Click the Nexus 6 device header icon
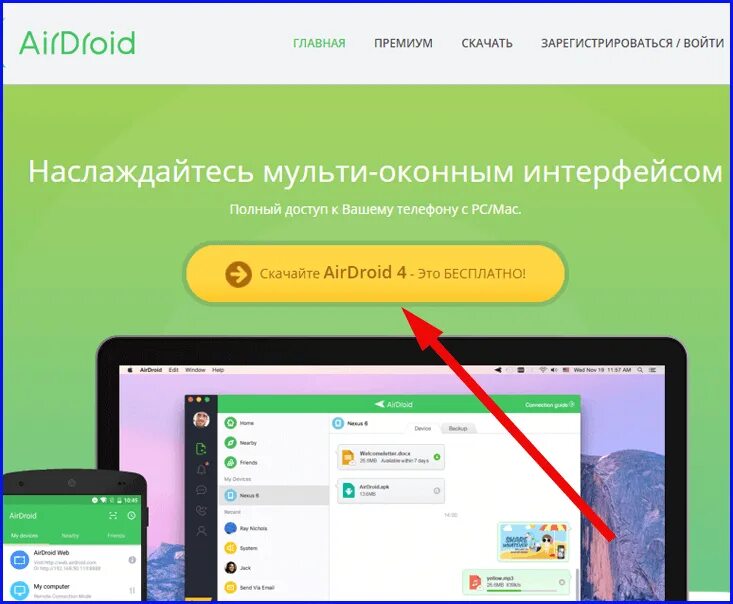 [338, 424]
